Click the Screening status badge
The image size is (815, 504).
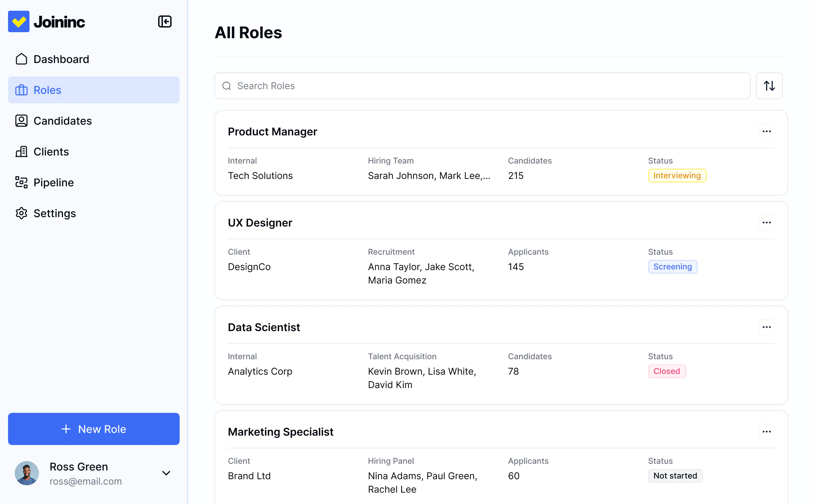pos(673,267)
